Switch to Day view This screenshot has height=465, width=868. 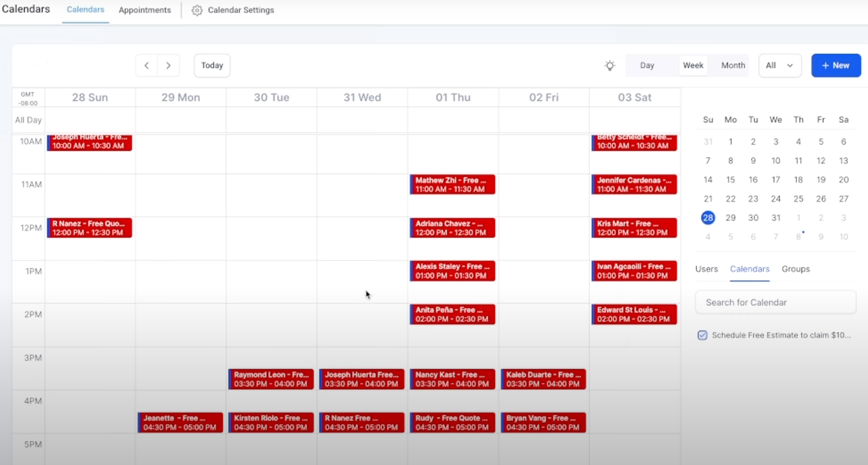[647, 65]
